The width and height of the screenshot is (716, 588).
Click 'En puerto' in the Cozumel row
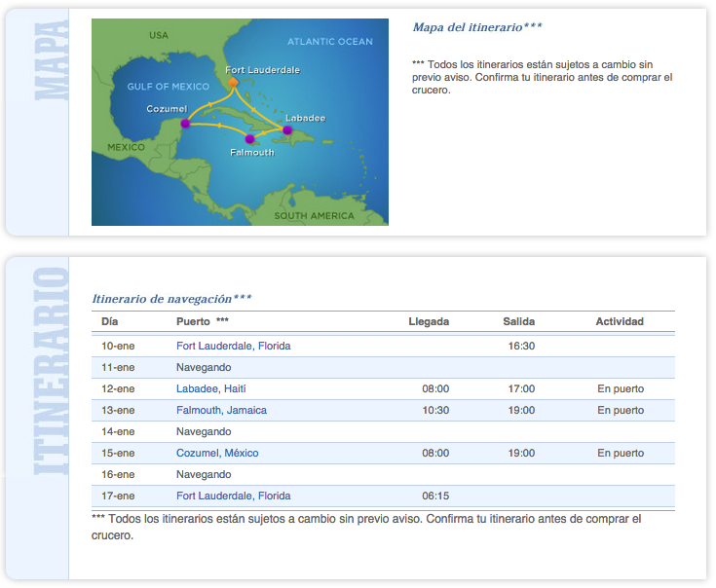click(x=621, y=453)
